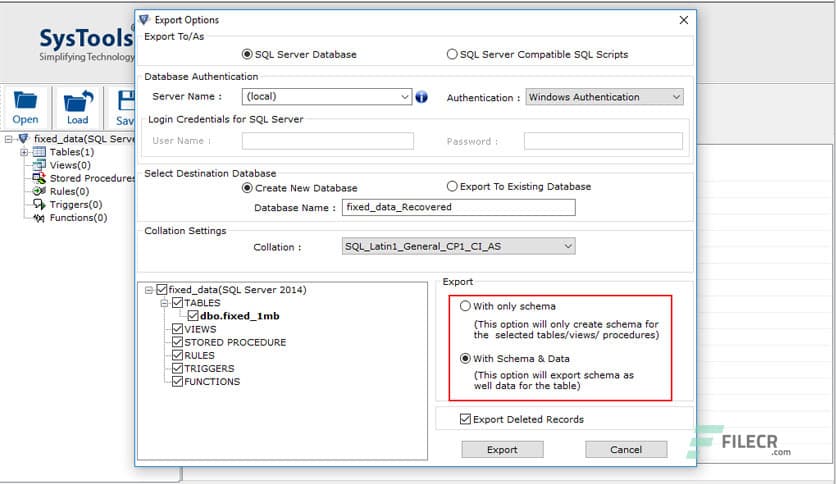Select Triggers(0) label in main tree
This screenshot has height=484, width=836.
[76, 205]
